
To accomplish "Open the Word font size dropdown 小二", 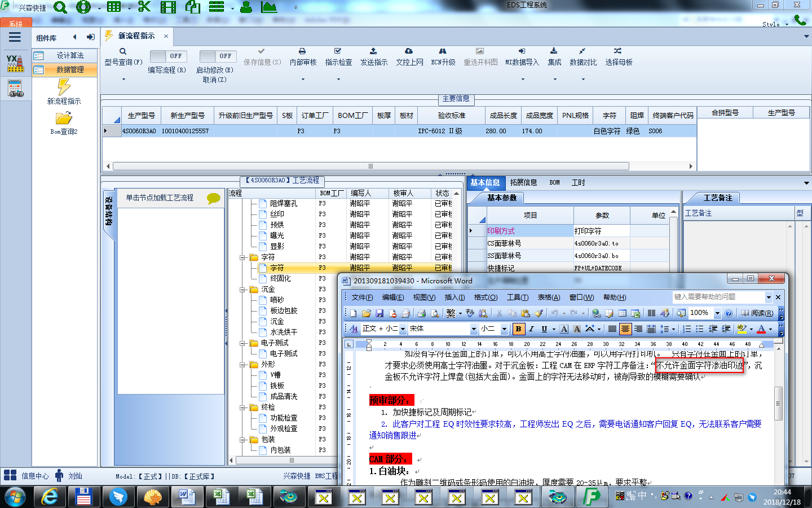I will [x=504, y=329].
